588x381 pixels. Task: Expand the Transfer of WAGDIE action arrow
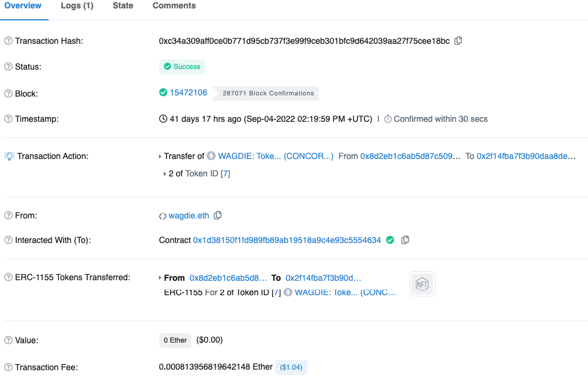click(160, 157)
